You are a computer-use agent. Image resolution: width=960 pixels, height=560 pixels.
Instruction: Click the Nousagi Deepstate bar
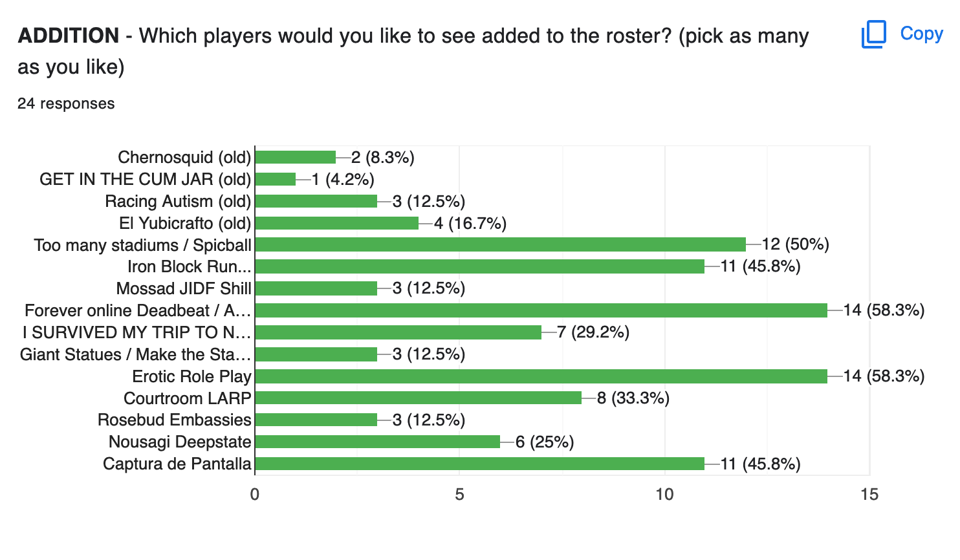click(378, 442)
